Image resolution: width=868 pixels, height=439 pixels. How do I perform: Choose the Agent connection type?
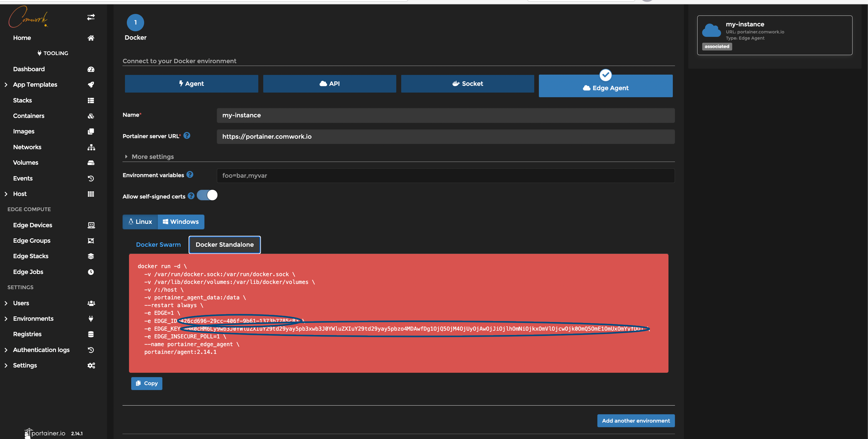[191, 84]
